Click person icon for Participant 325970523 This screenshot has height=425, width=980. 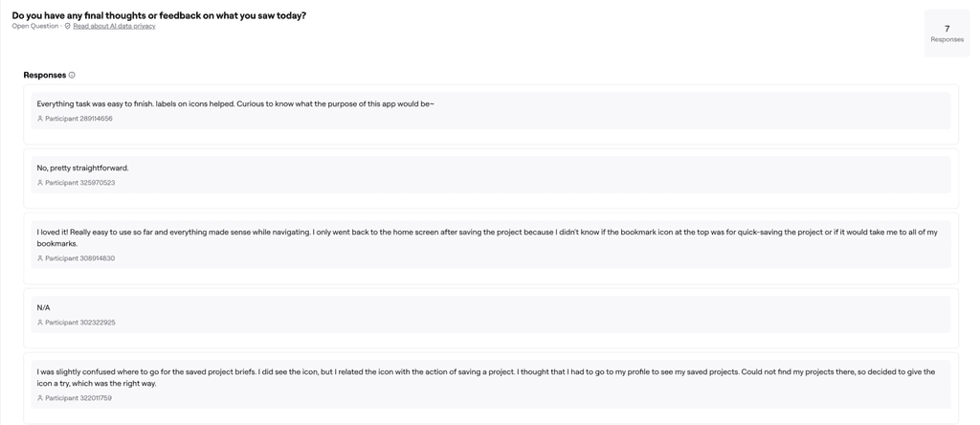(40, 183)
